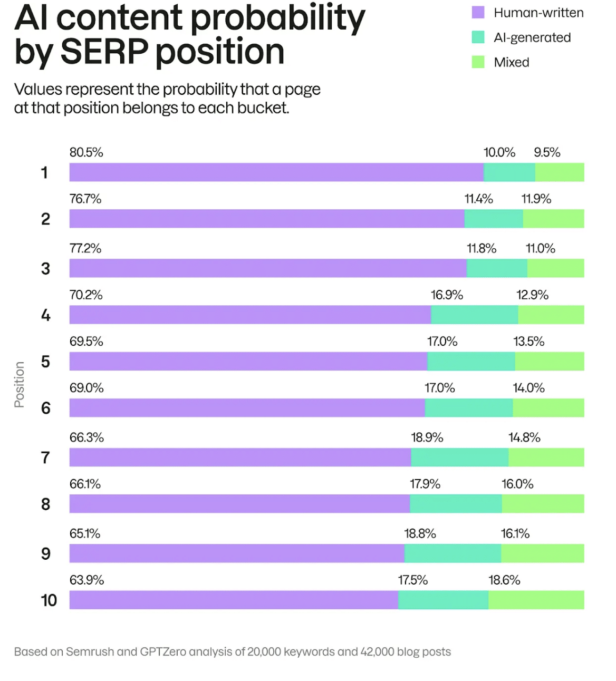Click the teal AI-generated segment in position 9 bar
Viewport: 616px width, 681px height.
coord(453,553)
